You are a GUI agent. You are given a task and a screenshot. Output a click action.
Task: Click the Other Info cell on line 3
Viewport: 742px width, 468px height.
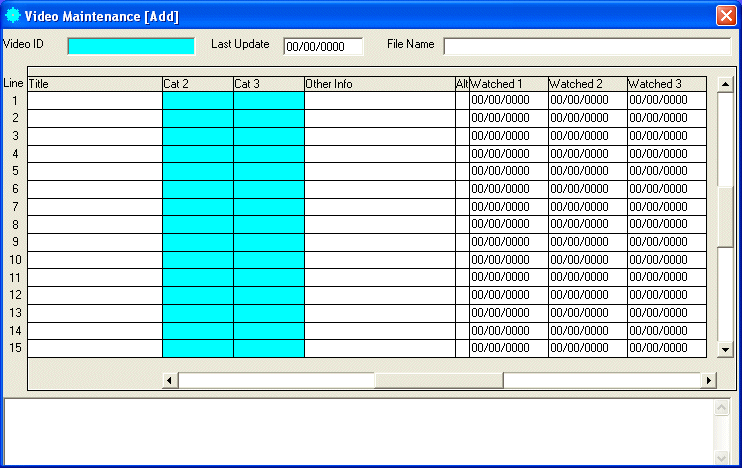(x=379, y=136)
